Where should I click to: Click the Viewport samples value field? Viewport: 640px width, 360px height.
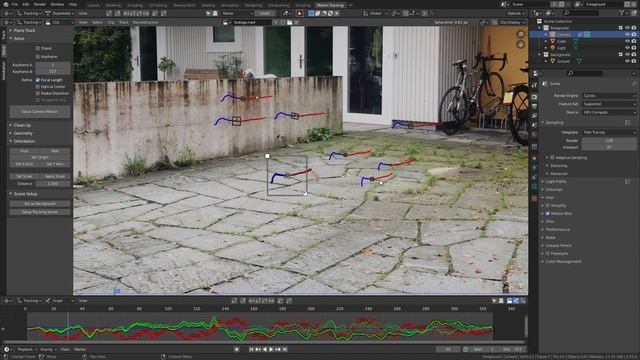[x=609, y=147]
